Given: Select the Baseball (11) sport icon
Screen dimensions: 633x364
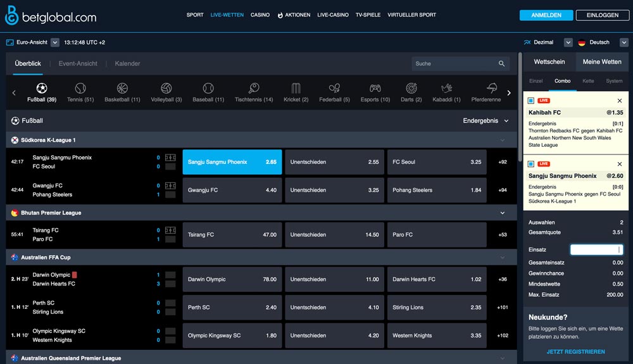Looking at the screenshot, I should point(208,88).
